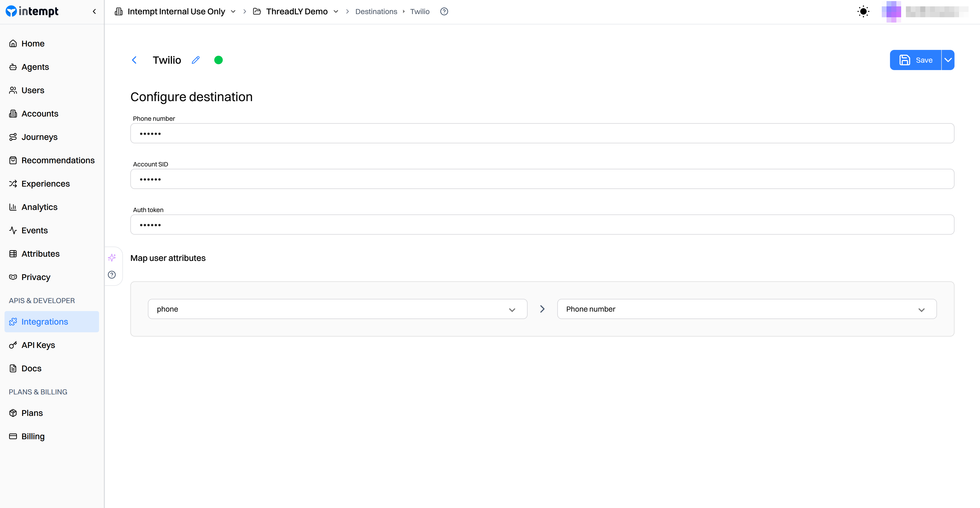Click the green status indicator dot
980x508 pixels.
(x=218, y=60)
